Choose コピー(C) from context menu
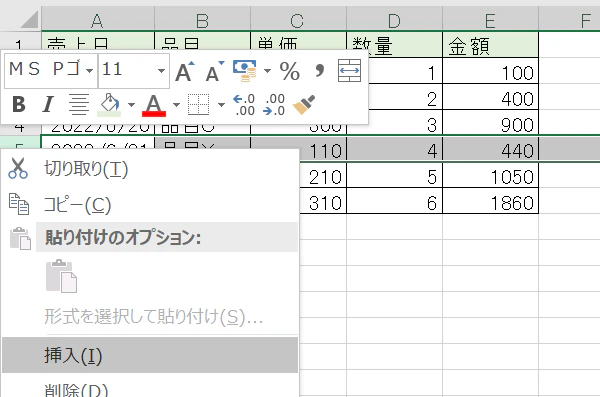The height and width of the screenshot is (397, 600). [150, 204]
